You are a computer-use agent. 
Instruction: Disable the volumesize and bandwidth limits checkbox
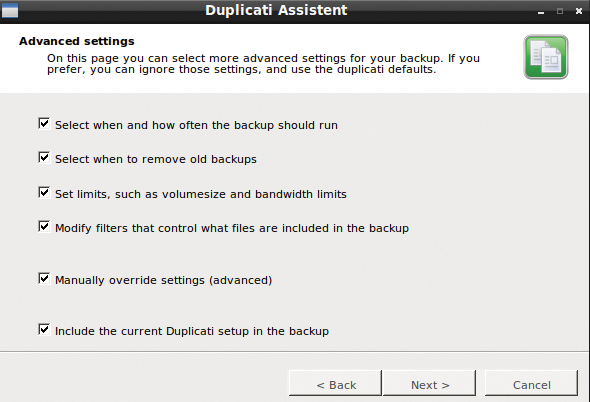tap(44, 193)
